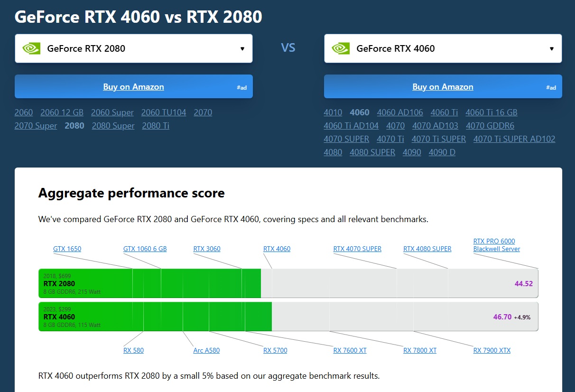
Task: Click the GTX 1650 chart label
Action: 67,249
